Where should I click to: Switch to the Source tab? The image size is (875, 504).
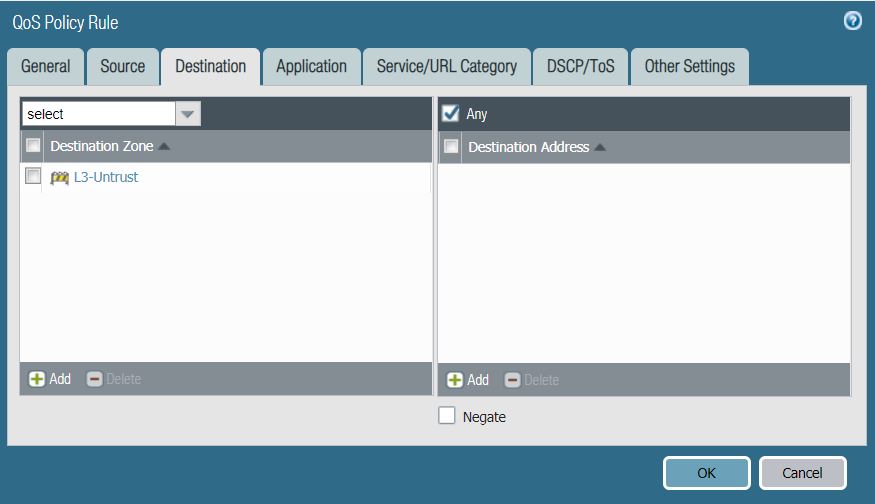click(x=123, y=66)
